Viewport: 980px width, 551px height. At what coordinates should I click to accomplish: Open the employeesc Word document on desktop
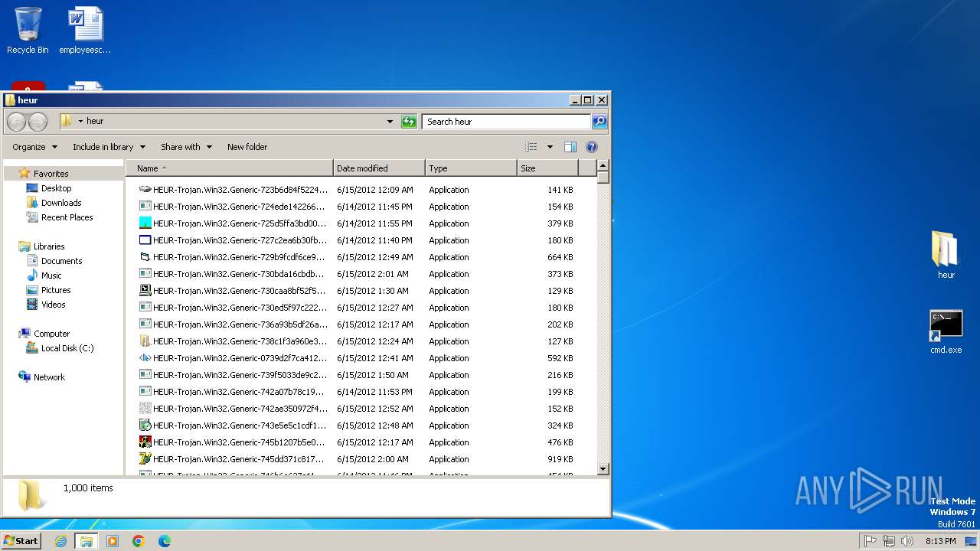85,31
